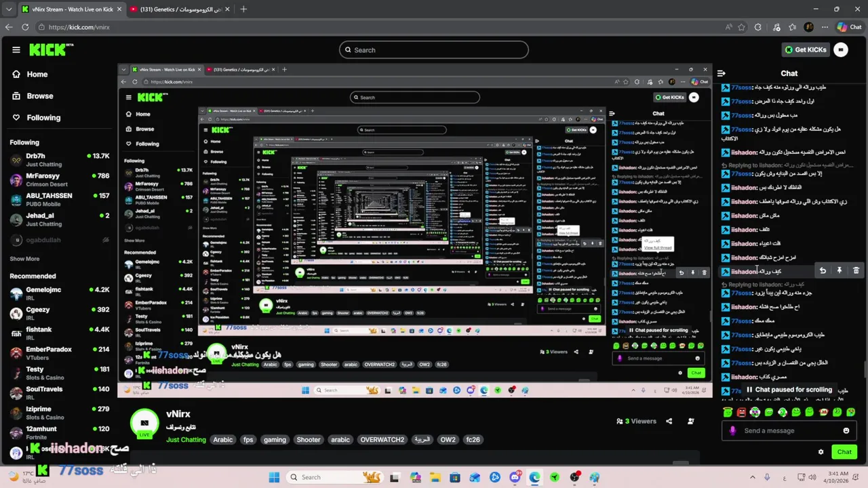
Task: Pin the hovered iishadon chat message
Action: click(839, 270)
